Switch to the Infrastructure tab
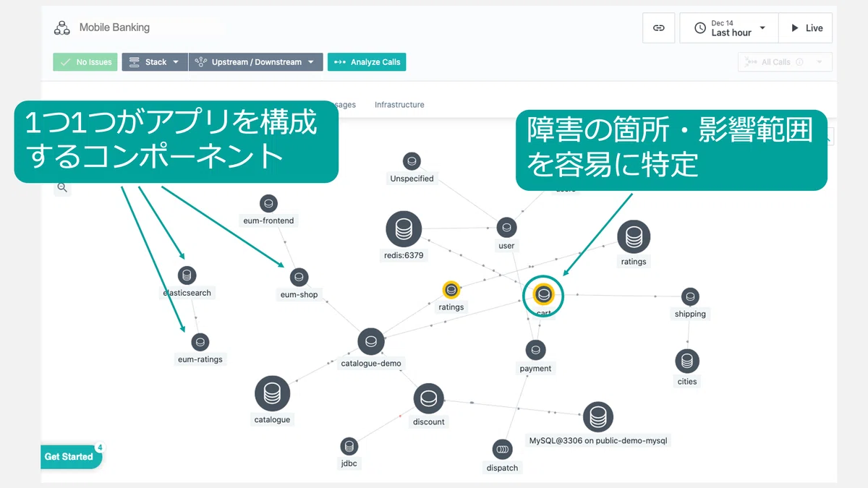This screenshot has height=488, width=868. 399,105
